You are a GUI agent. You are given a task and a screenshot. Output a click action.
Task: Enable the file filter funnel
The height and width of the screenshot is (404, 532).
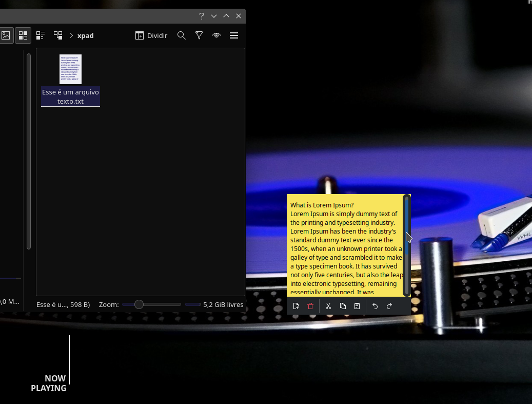199,35
